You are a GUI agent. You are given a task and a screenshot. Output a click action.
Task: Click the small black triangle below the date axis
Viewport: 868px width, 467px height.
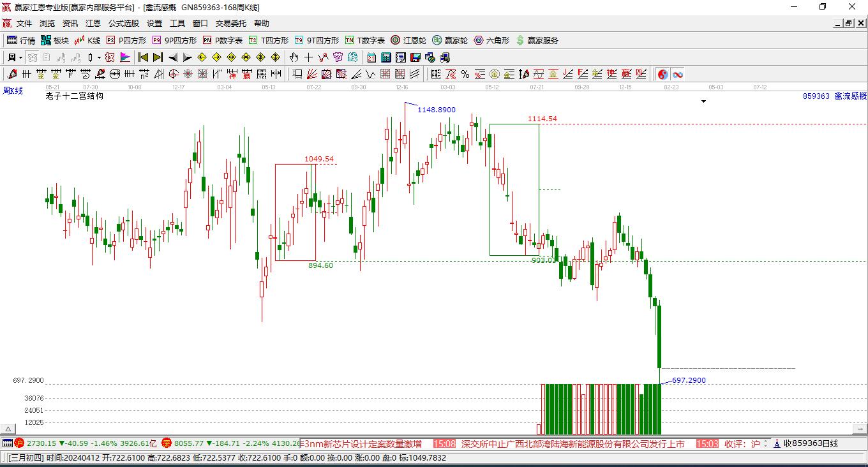[x=704, y=101]
